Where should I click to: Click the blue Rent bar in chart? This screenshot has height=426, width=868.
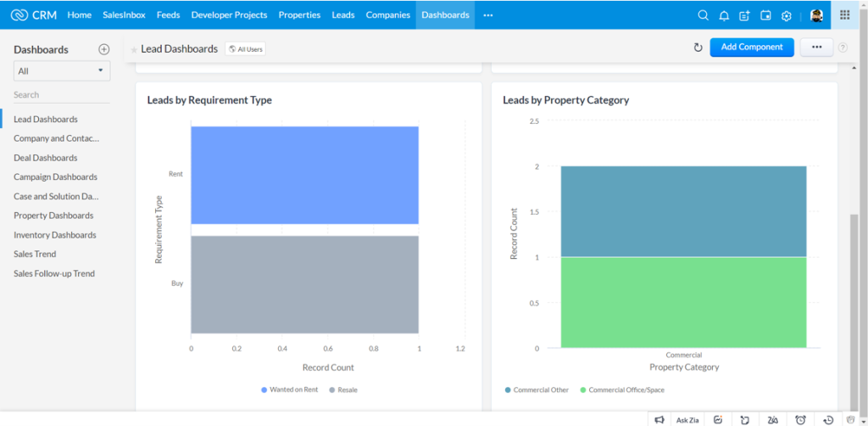click(304, 175)
